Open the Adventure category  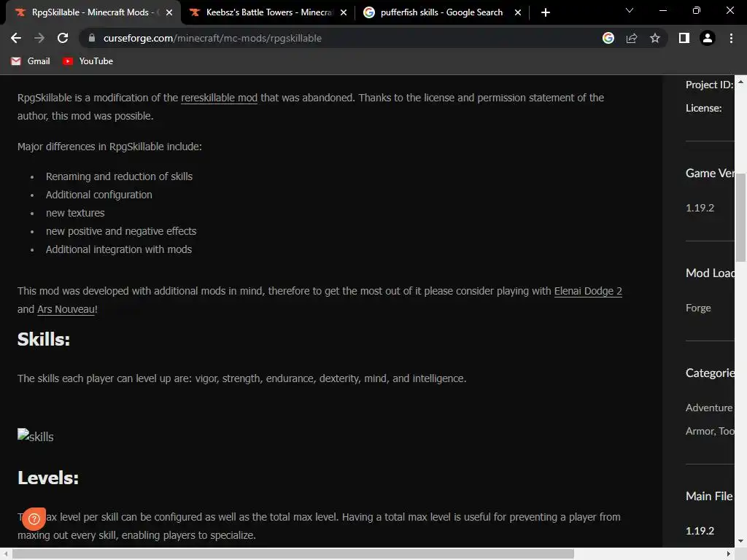tap(709, 408)
